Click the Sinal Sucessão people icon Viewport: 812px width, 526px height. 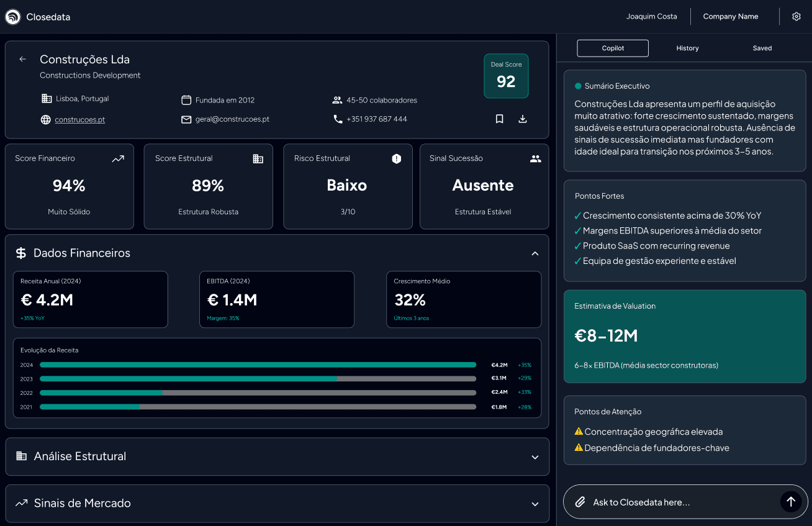535,159
